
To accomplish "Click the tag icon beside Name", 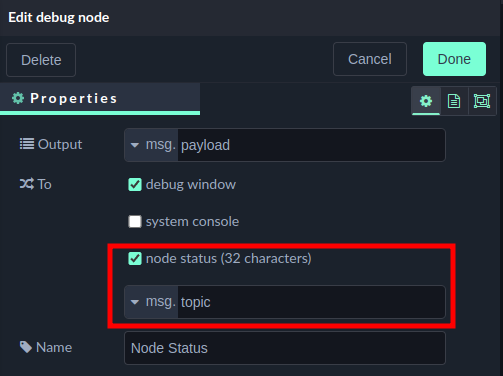I will [x=26, y=347].
